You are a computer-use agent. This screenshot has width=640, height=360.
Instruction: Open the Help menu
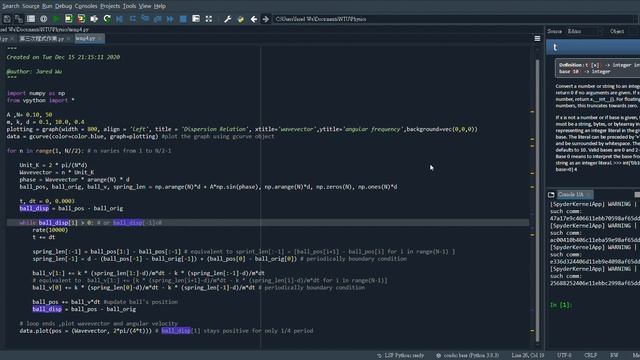[x=160, y=6]
